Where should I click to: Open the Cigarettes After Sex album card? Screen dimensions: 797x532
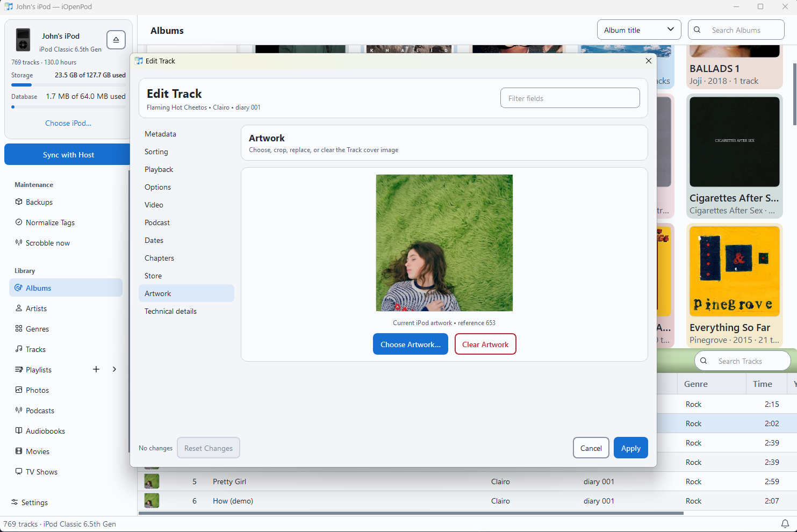point(735,156)
